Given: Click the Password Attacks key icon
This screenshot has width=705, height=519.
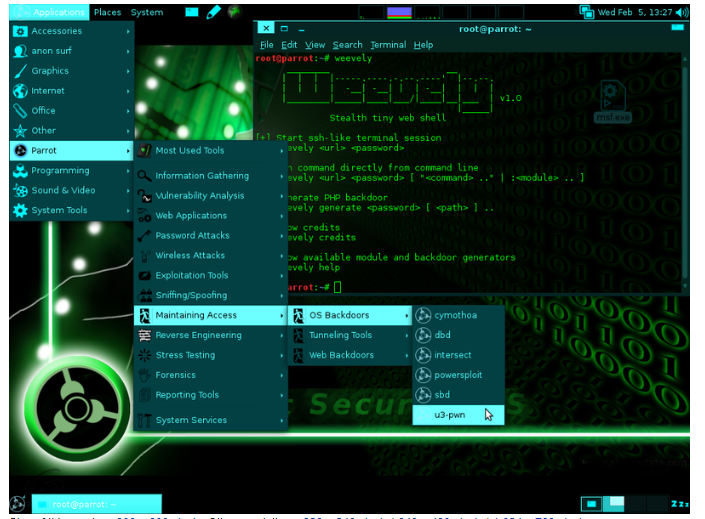Looking at the screenshot, I should click(144, 236).
